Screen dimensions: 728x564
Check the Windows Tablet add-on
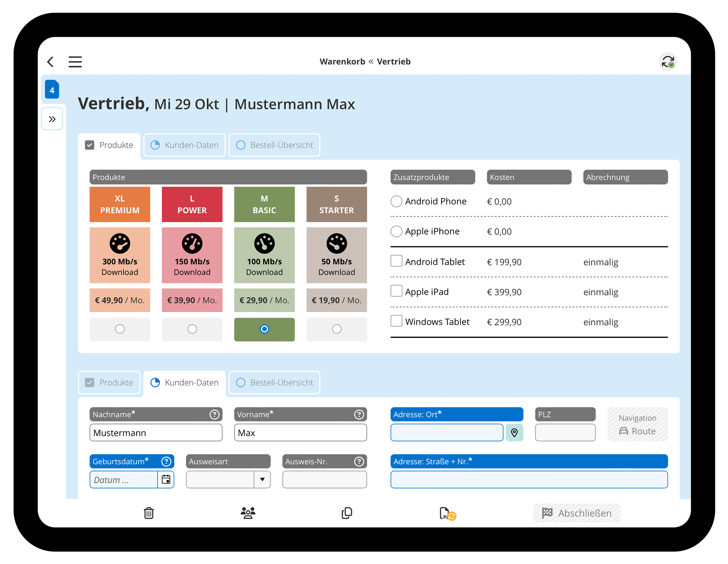(396, 321)
